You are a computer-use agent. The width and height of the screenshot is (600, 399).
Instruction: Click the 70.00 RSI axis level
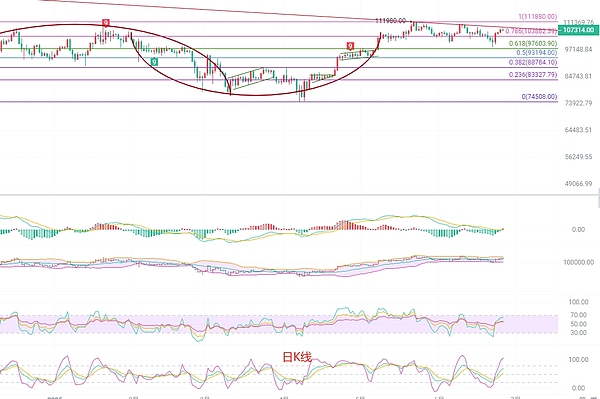point(578,315)
